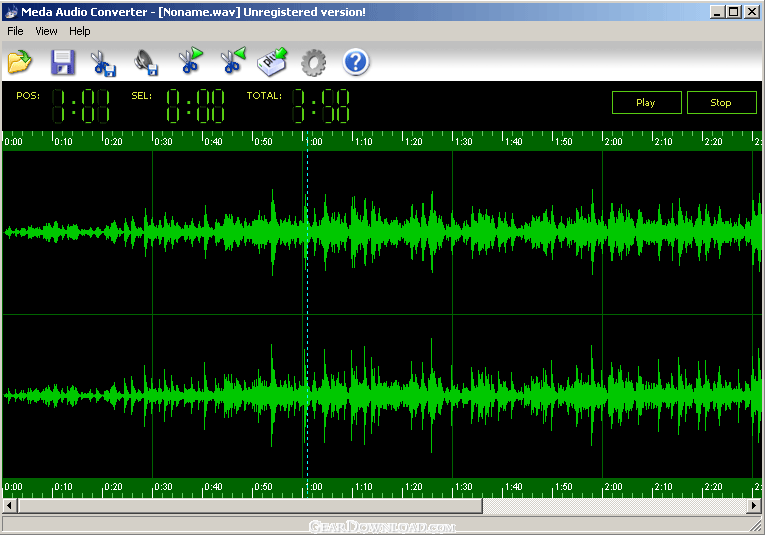
Task: Close the Meda Audio Converter window
Action: (751, 12)
